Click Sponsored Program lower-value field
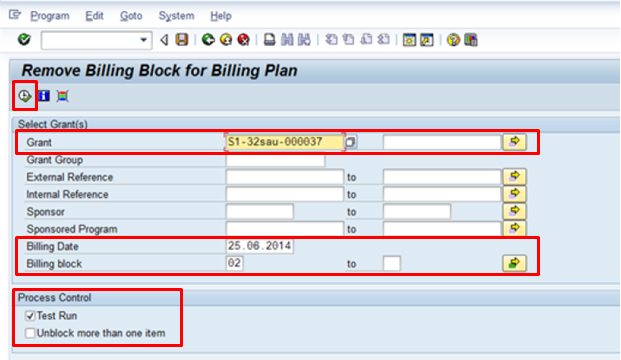 284,229
